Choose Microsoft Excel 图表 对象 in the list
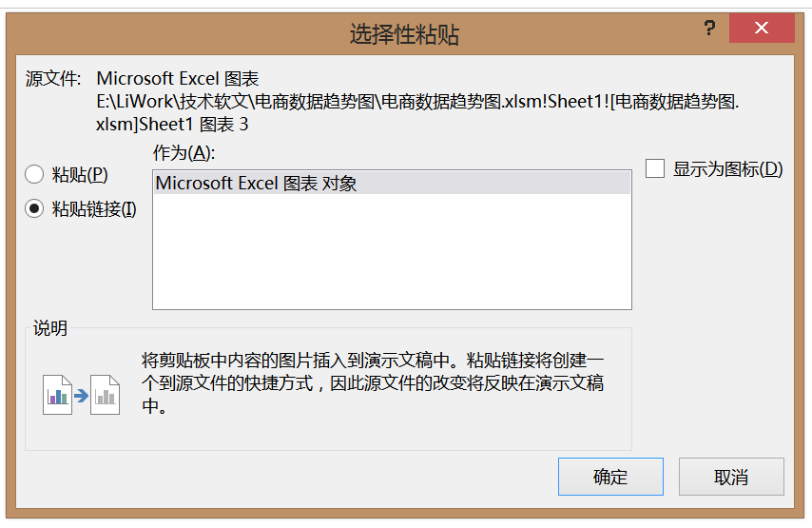812x528 pixels. (392, 183)
